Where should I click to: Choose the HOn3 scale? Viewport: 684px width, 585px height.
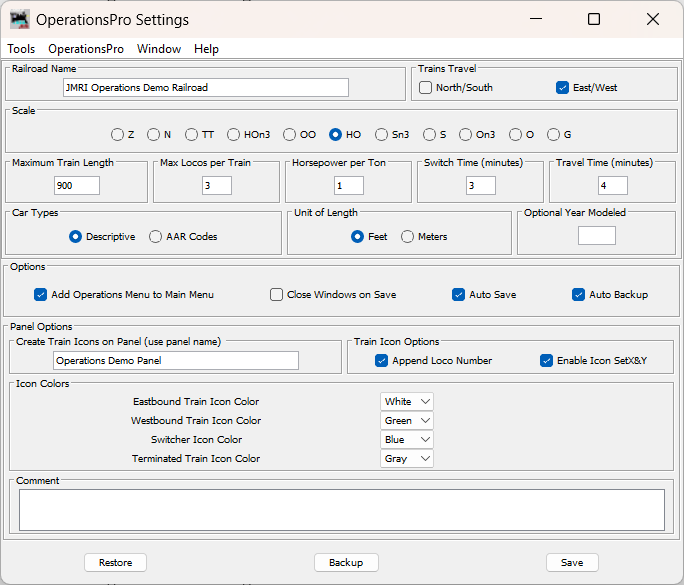coord(233,134)
